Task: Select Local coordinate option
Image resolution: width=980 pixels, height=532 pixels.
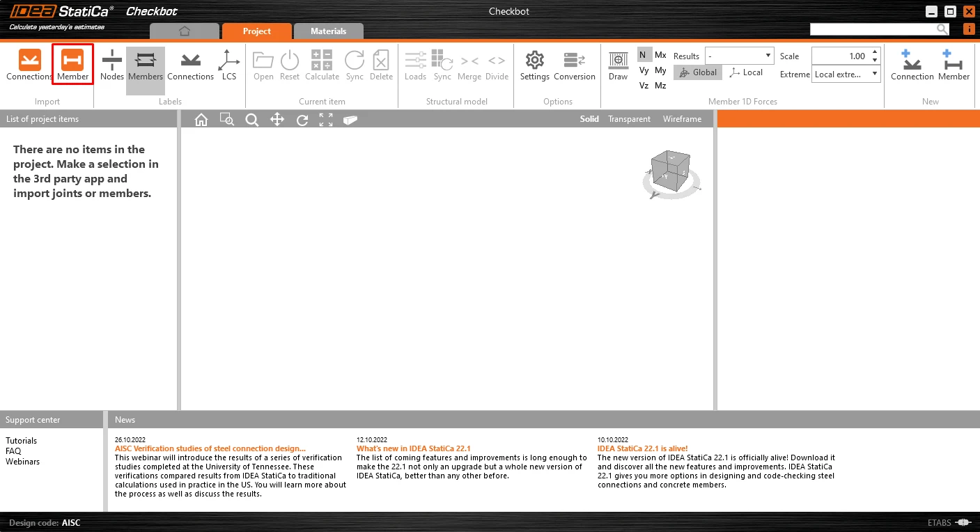Action: coord(746,72)
